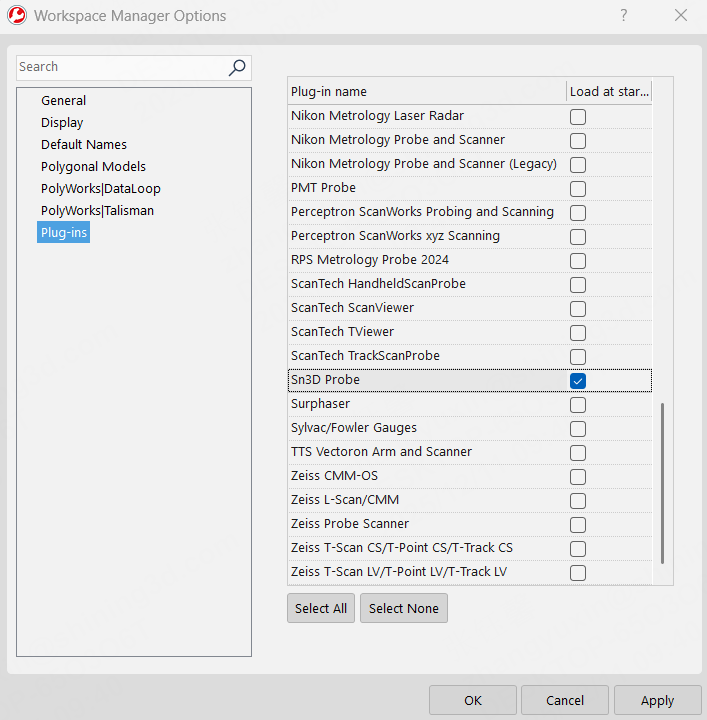
Task: Click Cancel to discard changes
Action: click(x=565, y=700)
